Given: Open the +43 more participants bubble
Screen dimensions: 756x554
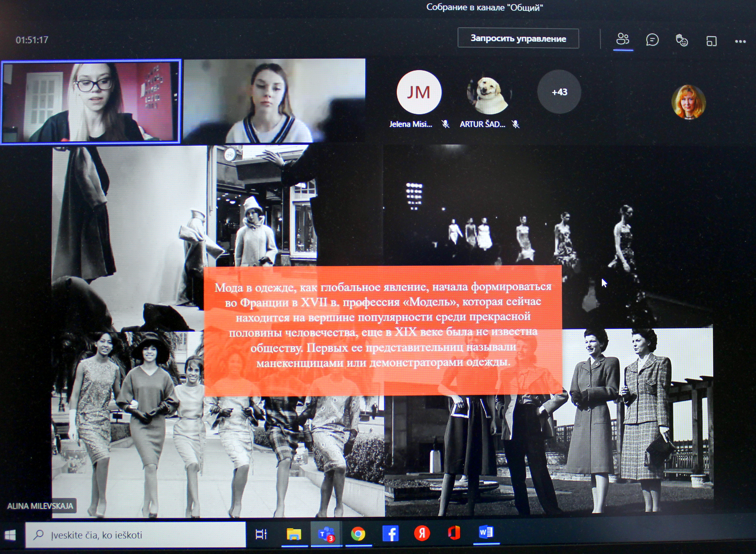Looking at the screenshot, I should [559, 92].
